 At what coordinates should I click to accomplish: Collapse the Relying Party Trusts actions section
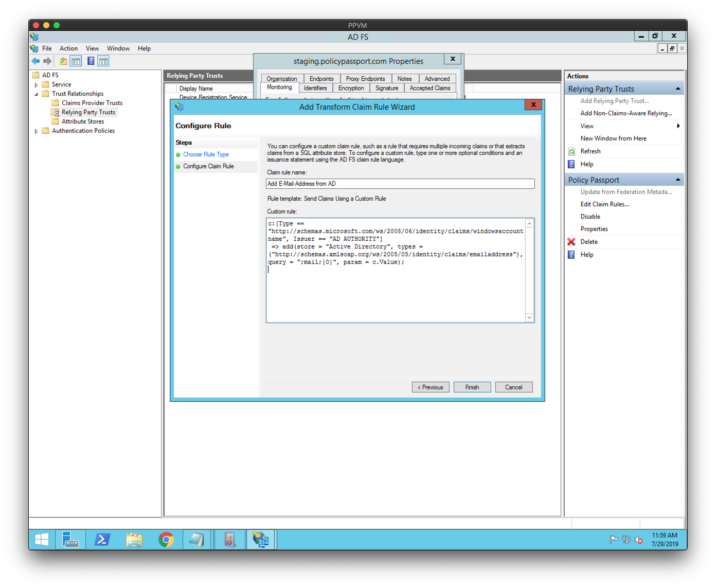tap(678, 89)
